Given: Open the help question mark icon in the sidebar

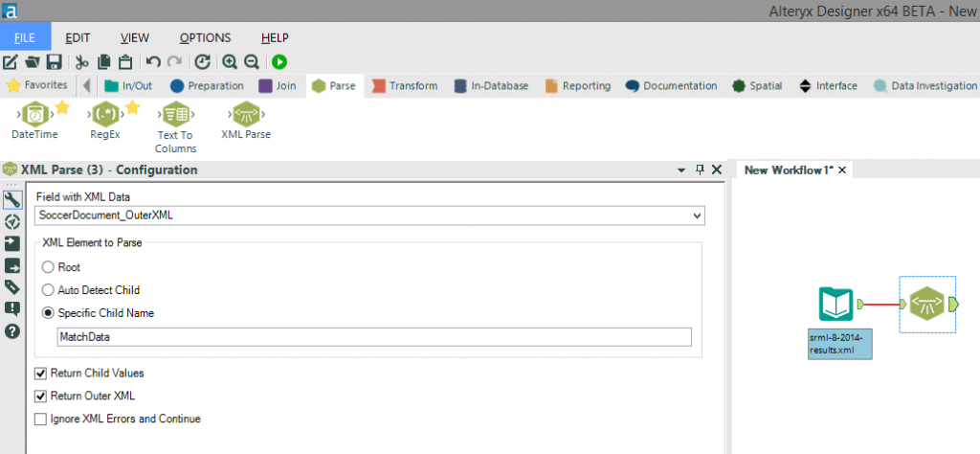Looking at the screenshot, I should click(x=12, y=330).
